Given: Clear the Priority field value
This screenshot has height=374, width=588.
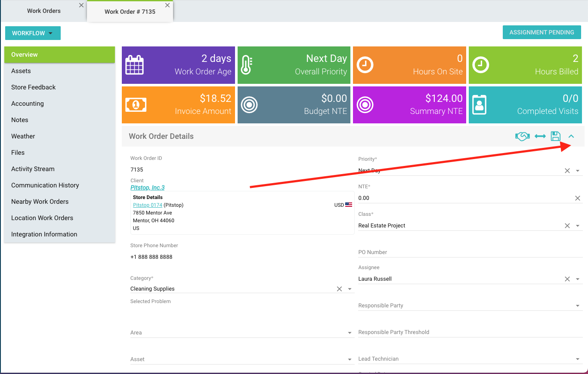Looking at the screenshot, I should (567, 171).
